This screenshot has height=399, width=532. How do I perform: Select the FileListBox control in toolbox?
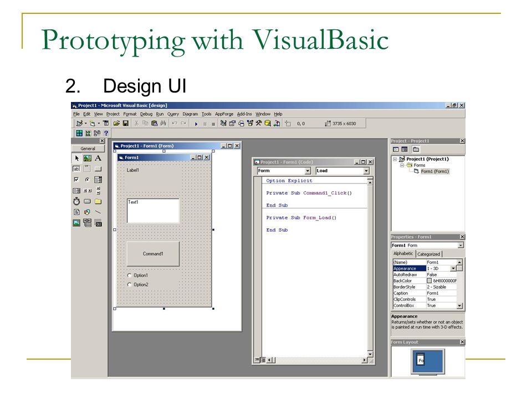(76, 212)
